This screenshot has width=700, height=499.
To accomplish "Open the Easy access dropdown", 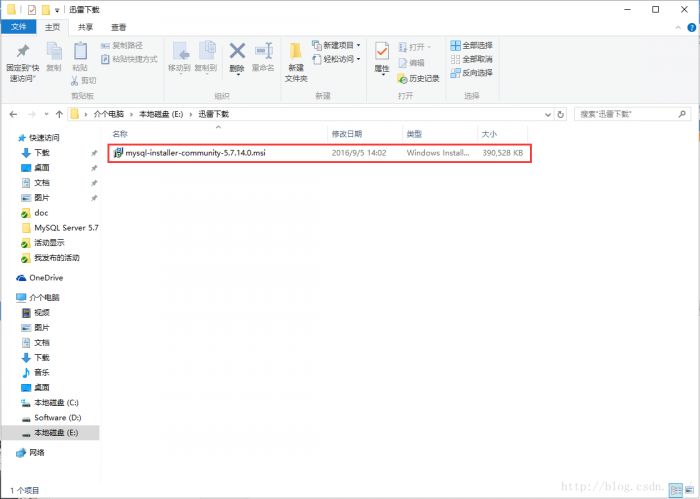I will click(336, 59).
